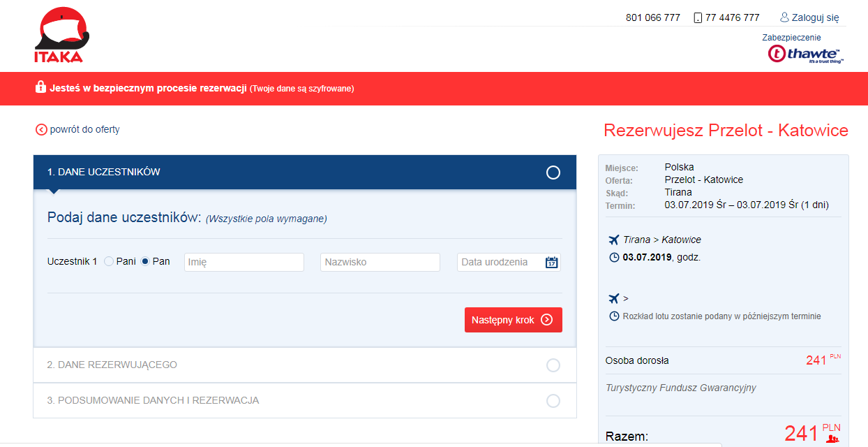The width and height of the screenshot is (868, 447).
Task: Click the Turystyczny Fundusz Gwarancyjny text
Action: (681, 388)
